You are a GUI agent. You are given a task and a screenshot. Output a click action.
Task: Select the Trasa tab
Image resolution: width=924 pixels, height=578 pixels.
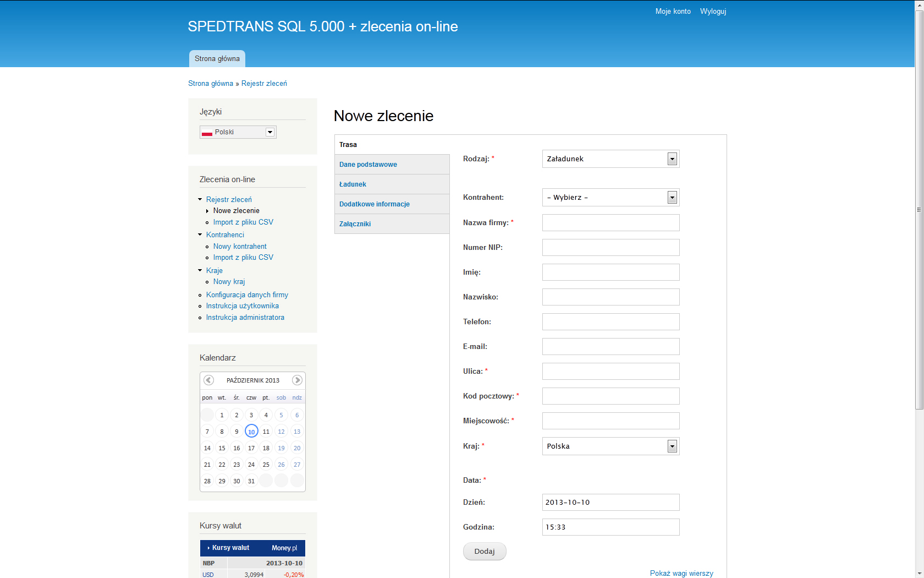pos(392,145)
